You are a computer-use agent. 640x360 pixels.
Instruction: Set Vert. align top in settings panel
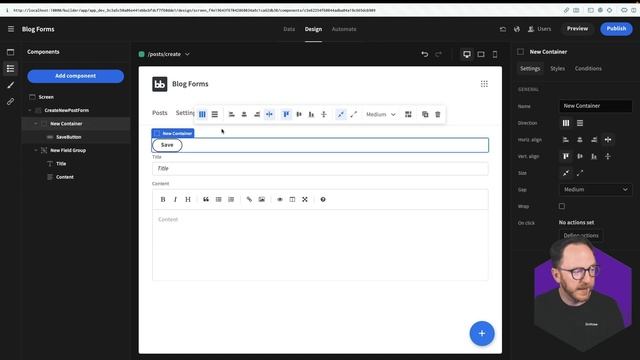(x=566, y=156)
